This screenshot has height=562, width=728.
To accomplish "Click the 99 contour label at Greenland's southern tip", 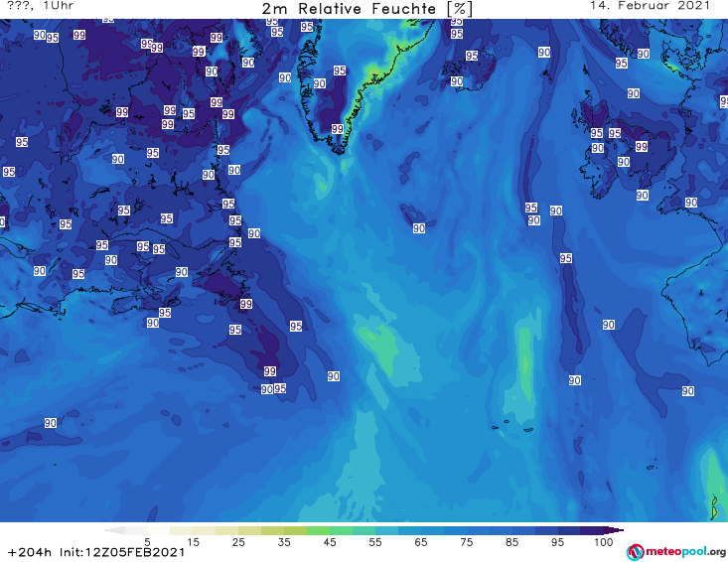I will click(x=338, y=129).
